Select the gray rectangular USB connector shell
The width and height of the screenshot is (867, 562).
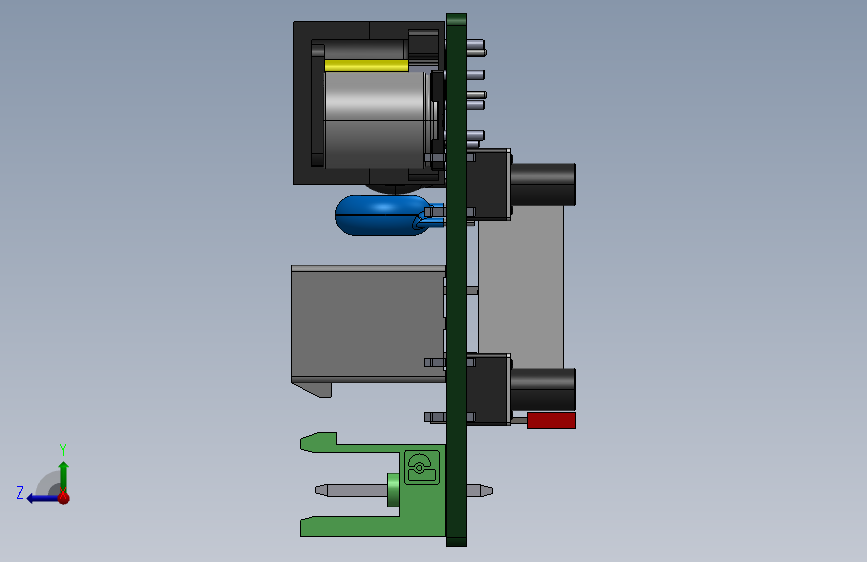coord(368,324)
